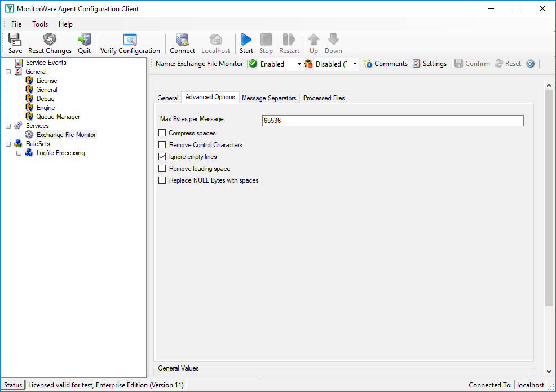Uncheck Ignore empty lines checkbox
556x392 pixels.
162,156
